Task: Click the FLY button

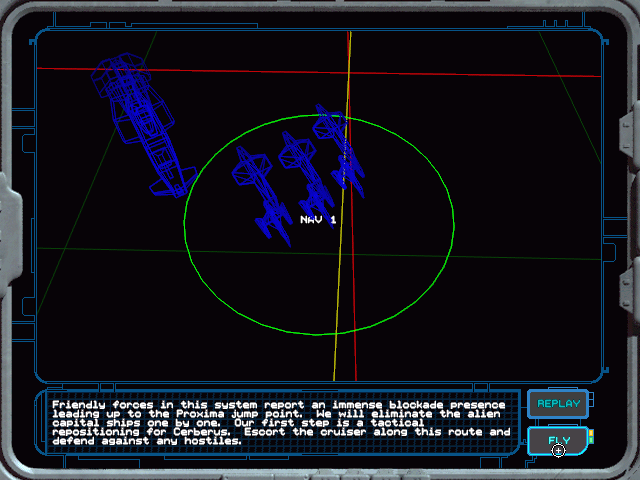Action: click(x=558, y=440)
